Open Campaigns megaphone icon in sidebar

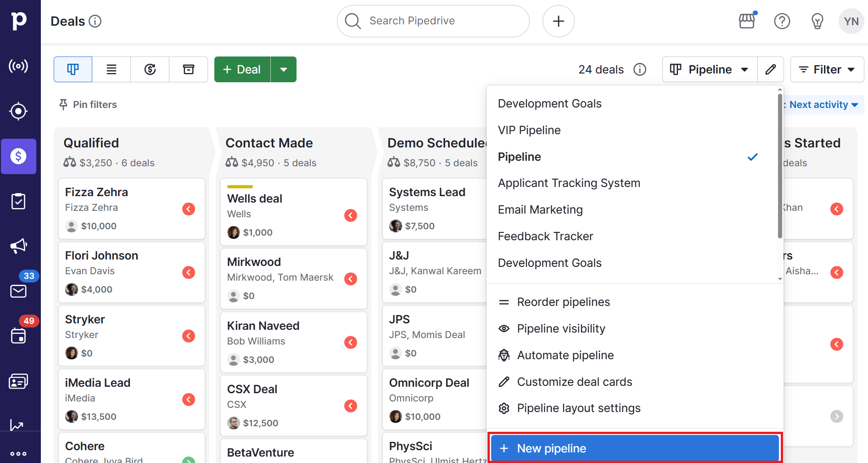coord(18,246)
